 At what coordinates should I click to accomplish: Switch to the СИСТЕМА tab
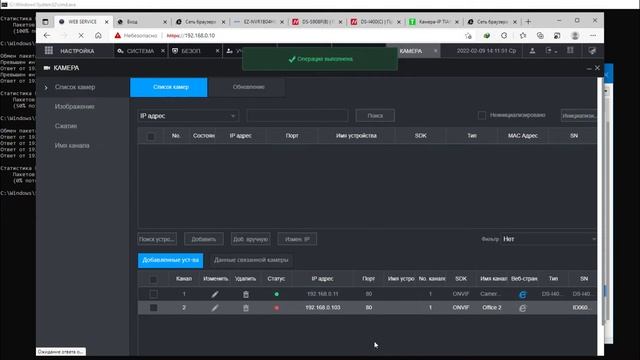tap(140, 51)
